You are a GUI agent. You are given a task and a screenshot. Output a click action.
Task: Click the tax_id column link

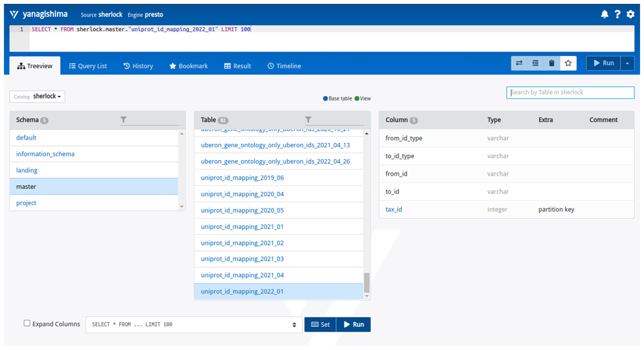393,209
